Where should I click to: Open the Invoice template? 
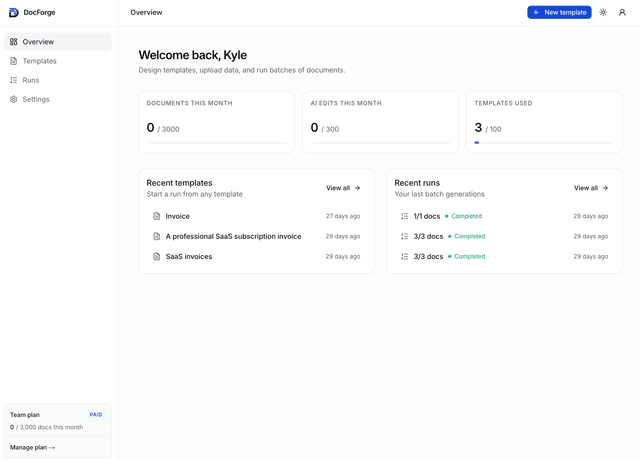pyautogui.click(x=256, y=216)
